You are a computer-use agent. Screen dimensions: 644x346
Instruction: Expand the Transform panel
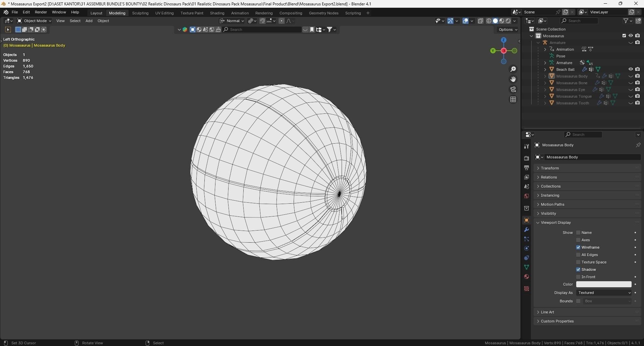click(x=587, y=168)
